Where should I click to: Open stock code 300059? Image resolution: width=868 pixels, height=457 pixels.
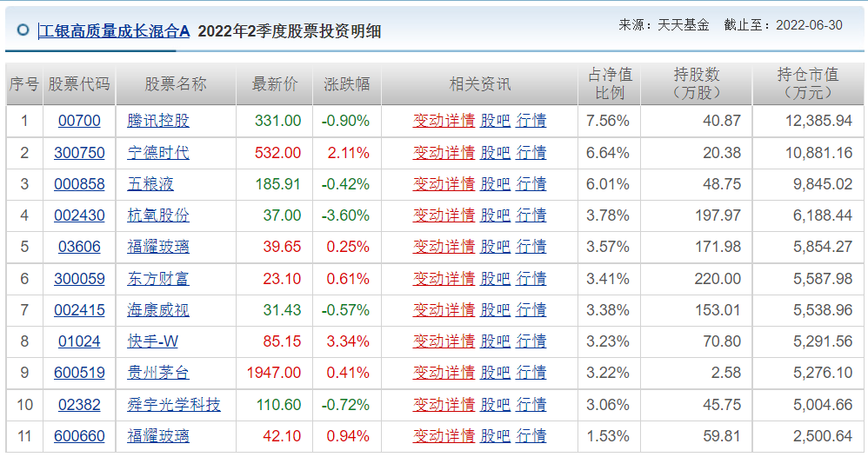pyautogui.click(x=79, y=279)
